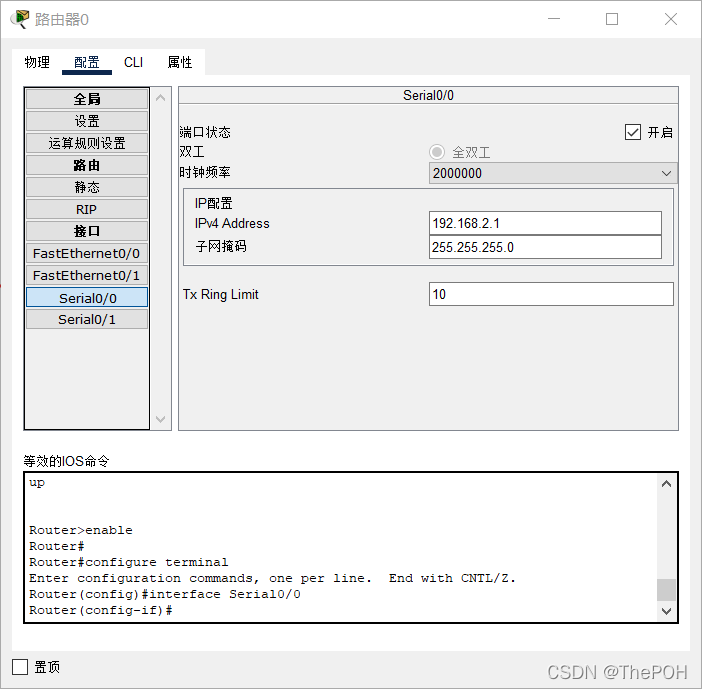
Task: Select the FastEthernet0/1 interface
Action: pos(87,275)
